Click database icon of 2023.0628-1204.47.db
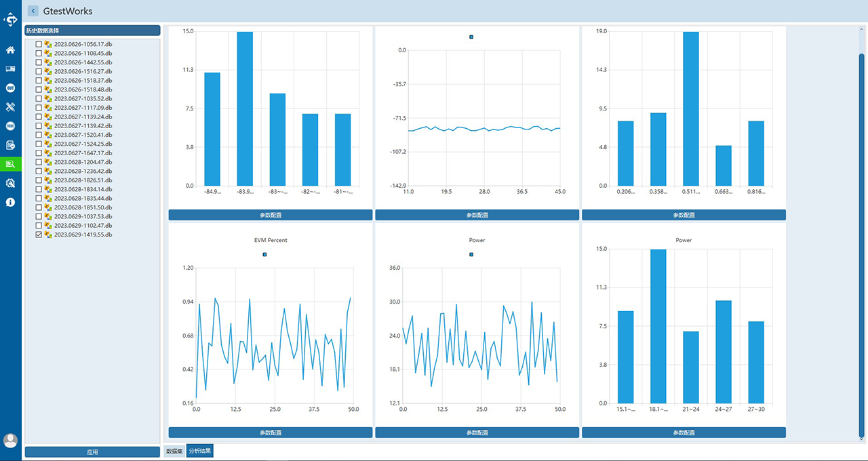 [48, 162]
